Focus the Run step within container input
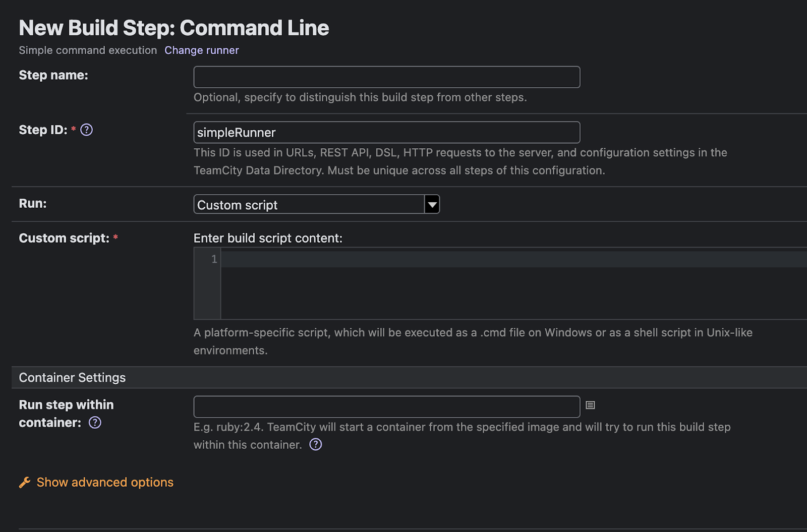807x532 pixels. click(386, 407)
